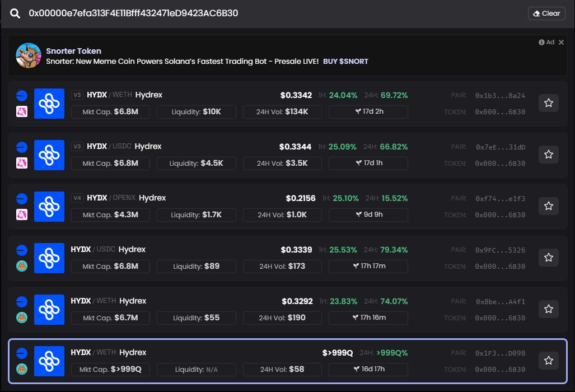Screen dimensions: 575x392
Task: Click the price $0.3342
Action: pos(296,95)
